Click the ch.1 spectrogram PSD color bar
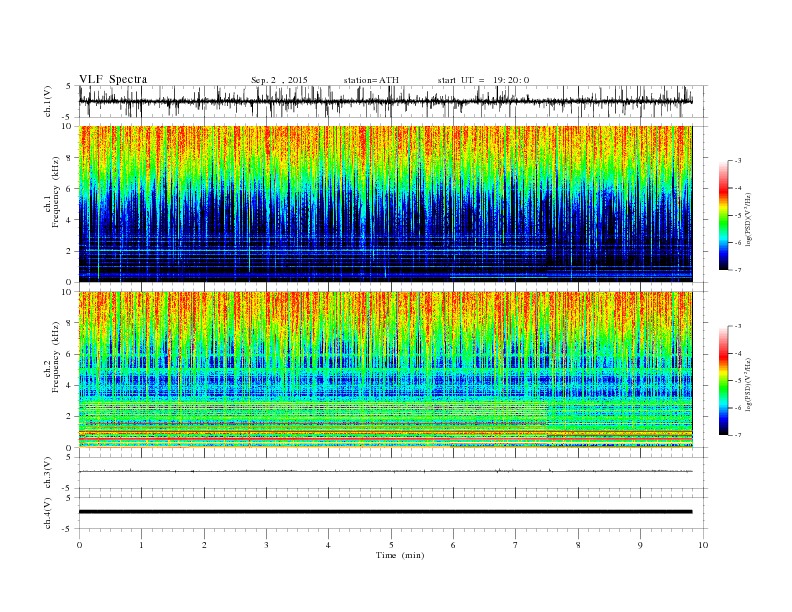 pos(724,216)
